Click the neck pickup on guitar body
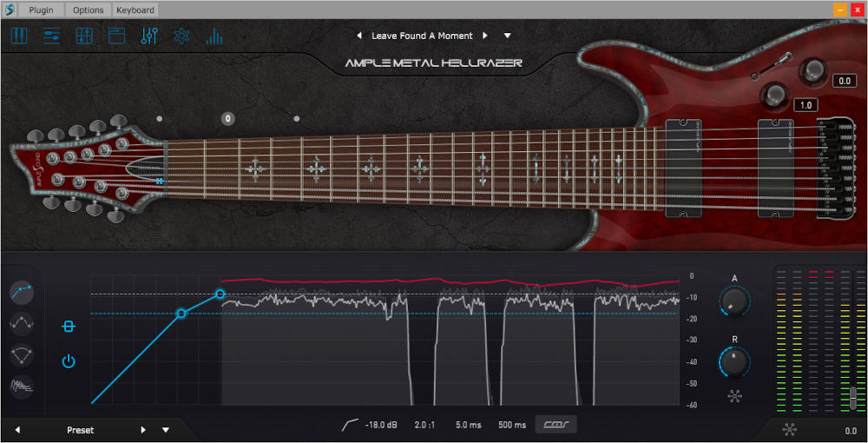This screenshot has width=868, height=443. click(x=683, y=168)
